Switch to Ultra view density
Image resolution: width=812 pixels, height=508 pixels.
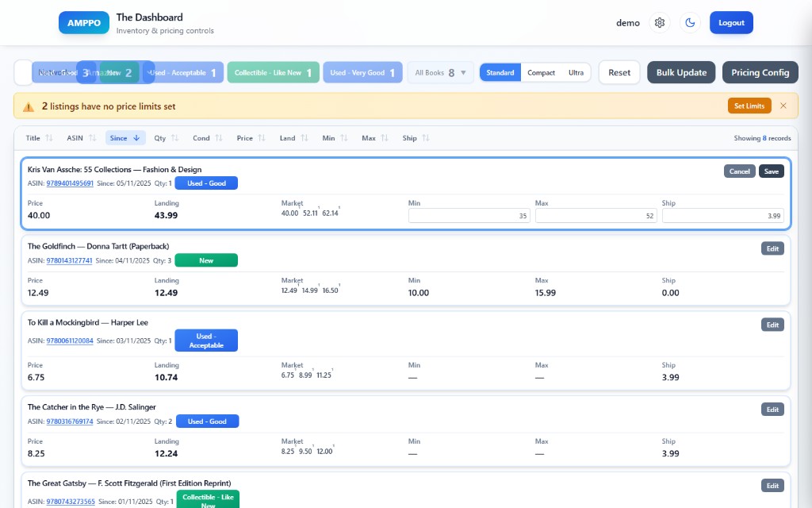pyautogui.click(x=576, y=72)
